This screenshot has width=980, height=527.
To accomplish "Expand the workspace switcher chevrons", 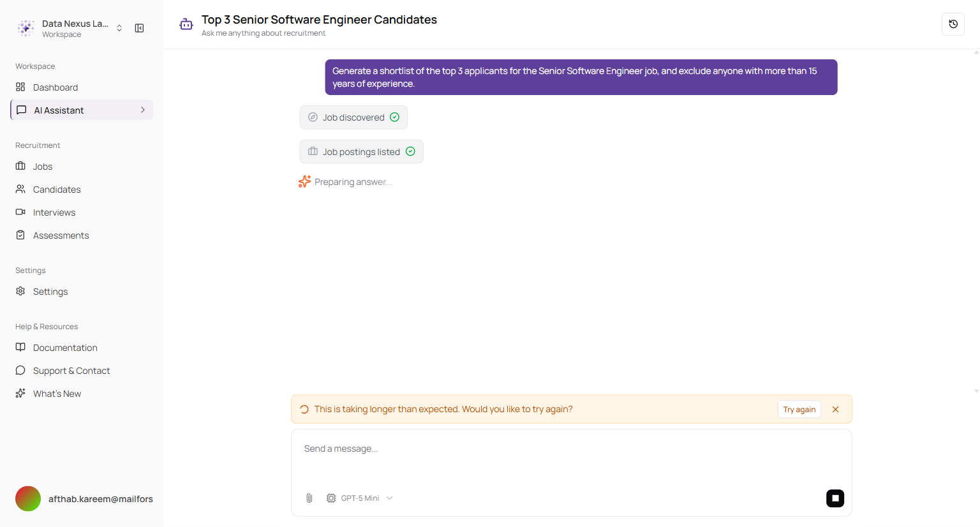I will (119, 28).
